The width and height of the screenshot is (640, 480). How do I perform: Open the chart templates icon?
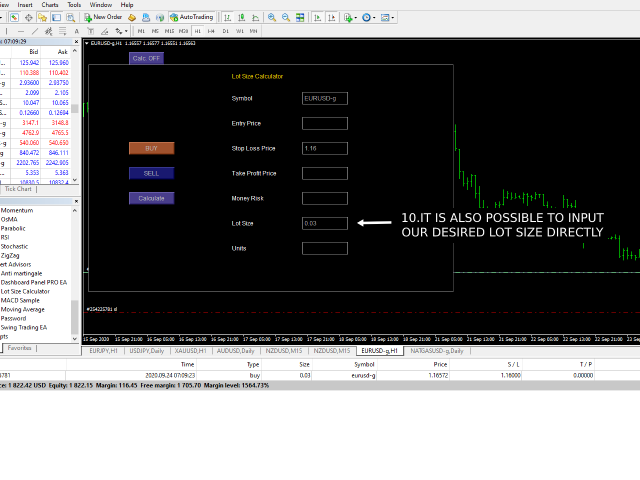385,17
